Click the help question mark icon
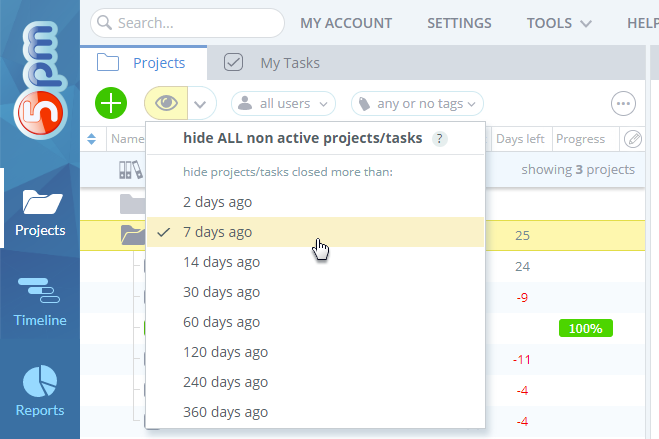The image size is (659, 439). pos(440,139)
